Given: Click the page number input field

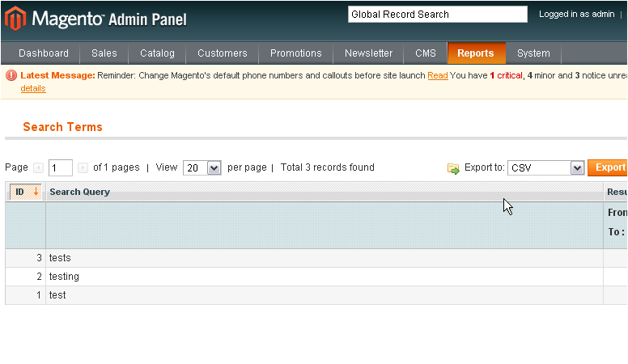Looking at the screenshot, I should (x=61, y=168).
